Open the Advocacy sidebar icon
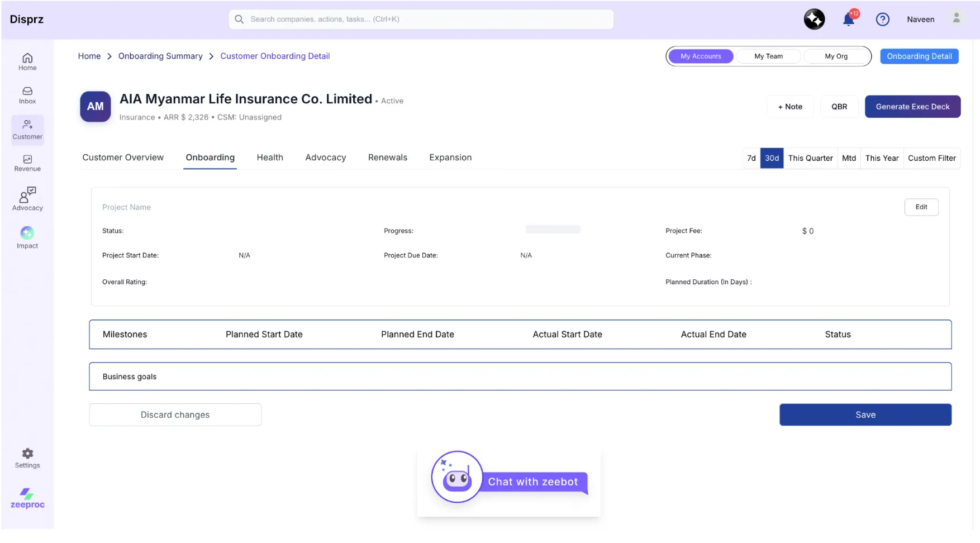 (27, 199)
